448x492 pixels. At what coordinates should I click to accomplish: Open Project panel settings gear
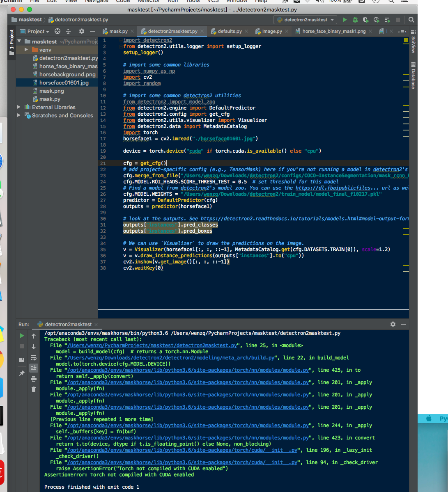pos(82,31)
